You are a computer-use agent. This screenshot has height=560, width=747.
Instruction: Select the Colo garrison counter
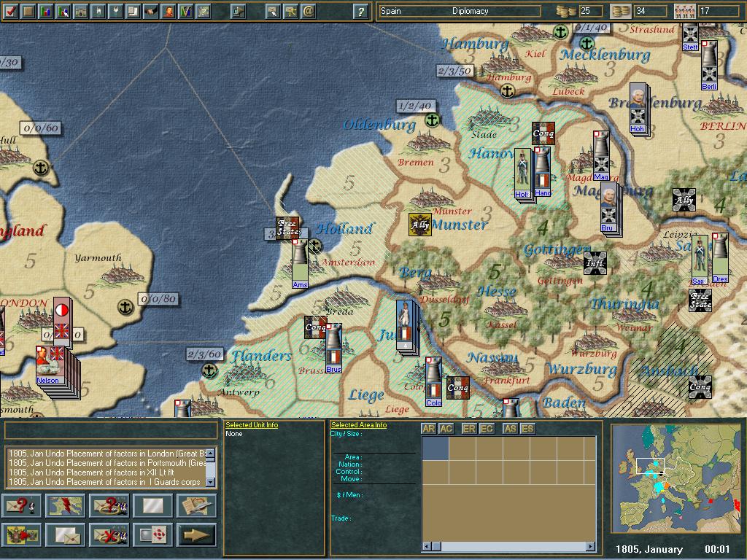(x=433, y=382)
